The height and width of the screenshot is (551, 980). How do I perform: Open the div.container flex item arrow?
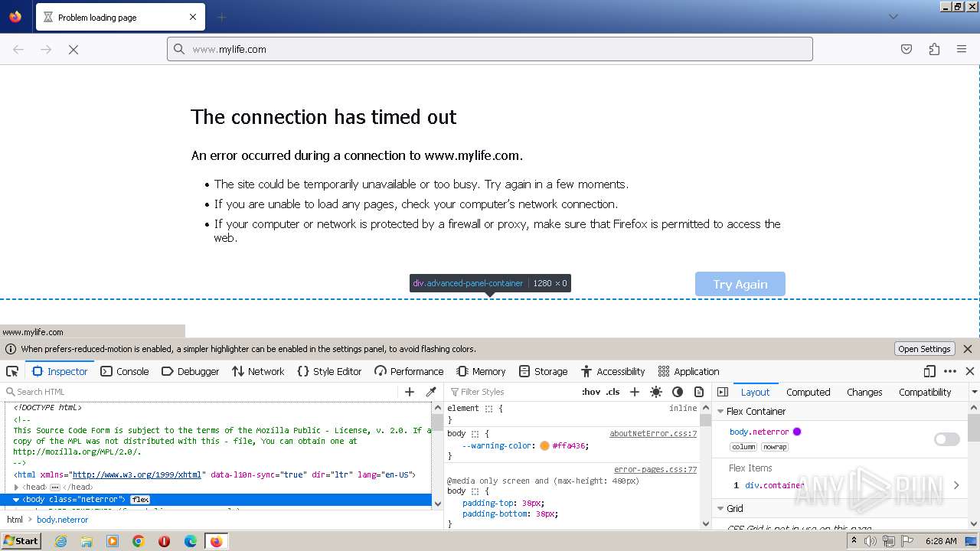(x=956, y=485)
